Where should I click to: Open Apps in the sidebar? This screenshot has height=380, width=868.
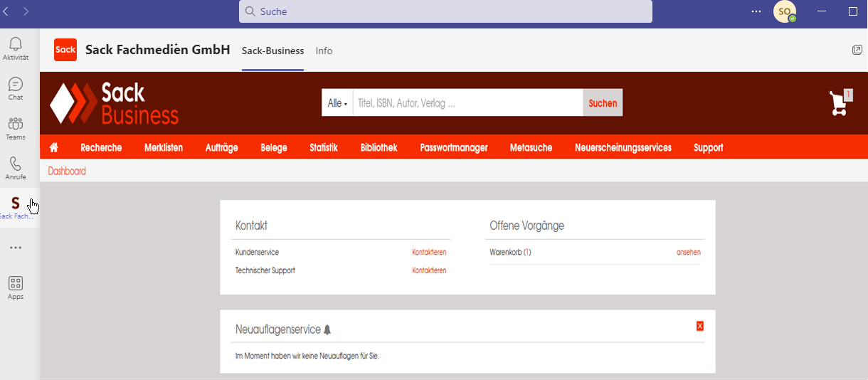tap(16, 283)
